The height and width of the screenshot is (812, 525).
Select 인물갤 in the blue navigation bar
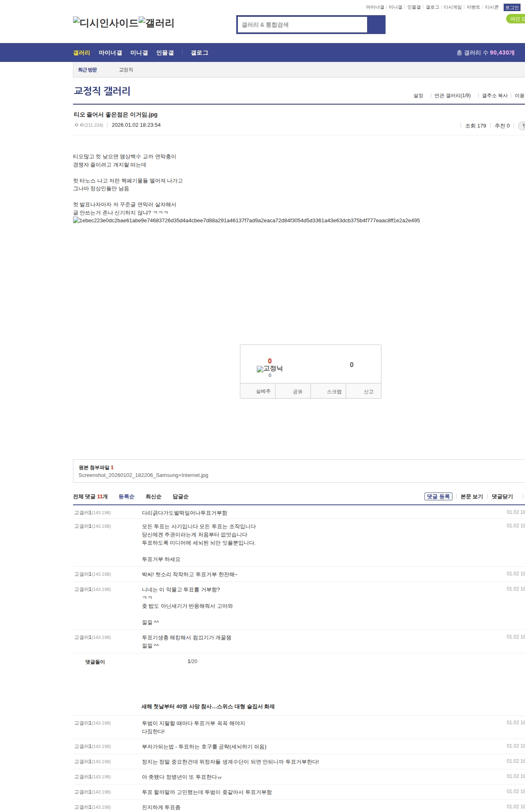click(165, 52)
